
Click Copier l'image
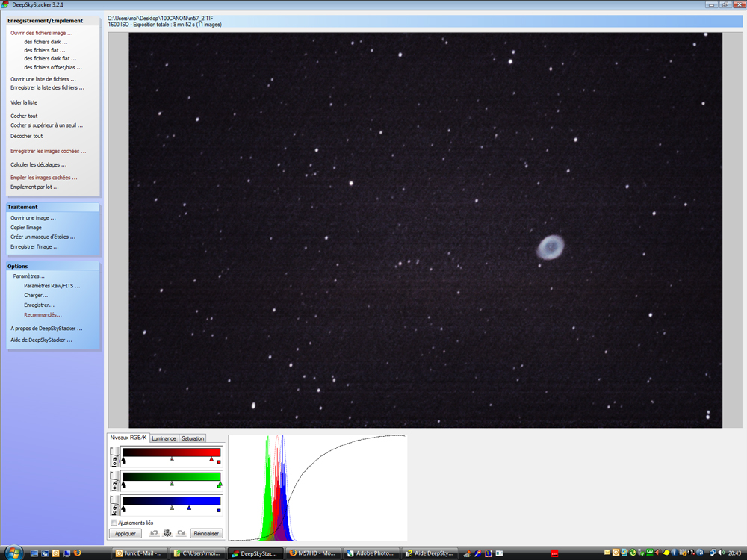(x=26, y=227)
